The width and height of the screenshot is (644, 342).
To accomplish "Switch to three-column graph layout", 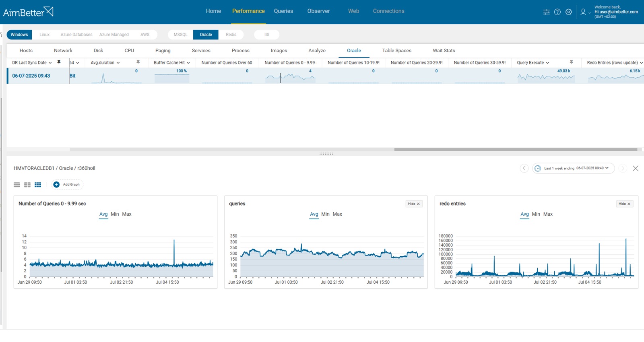I will tap(38, 185).
